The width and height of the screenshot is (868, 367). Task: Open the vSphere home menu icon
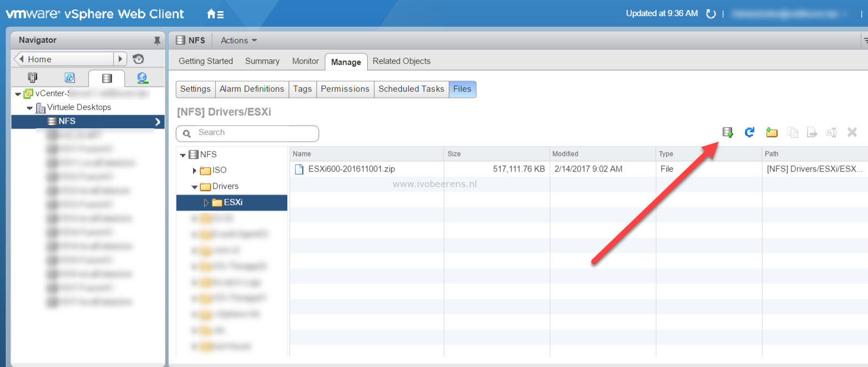(x=215, y=14)
